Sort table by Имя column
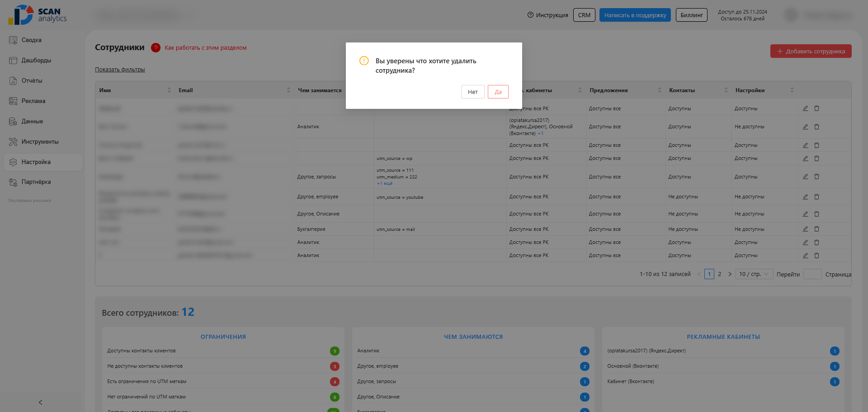868x412 pixels. coord(169,90)
